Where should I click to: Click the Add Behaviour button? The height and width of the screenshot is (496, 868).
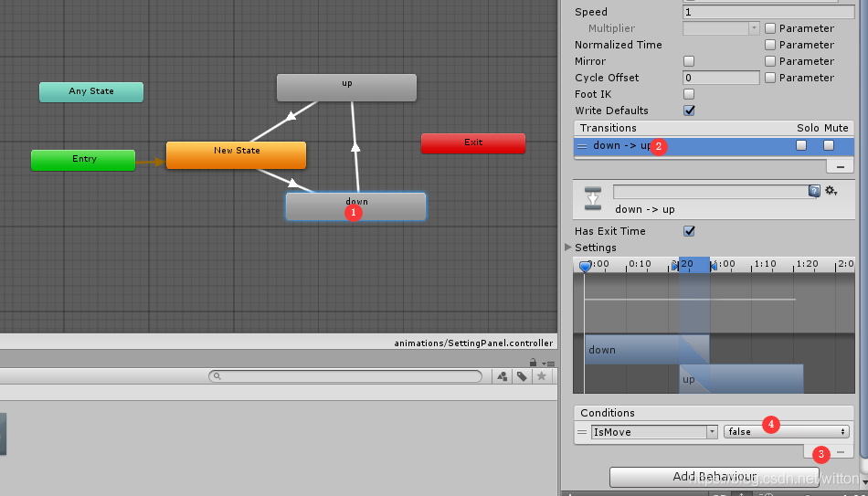point(715,476)
